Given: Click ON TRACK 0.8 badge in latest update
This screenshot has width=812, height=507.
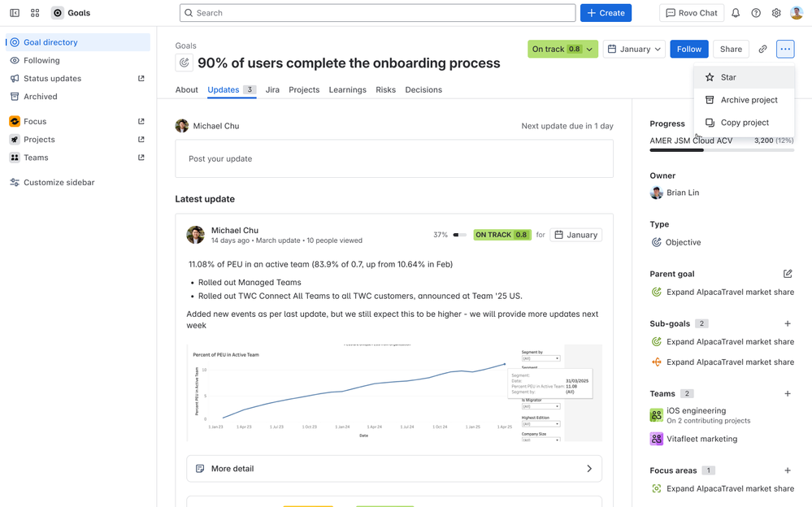Looking at the screenshot, I should point(502,235).
